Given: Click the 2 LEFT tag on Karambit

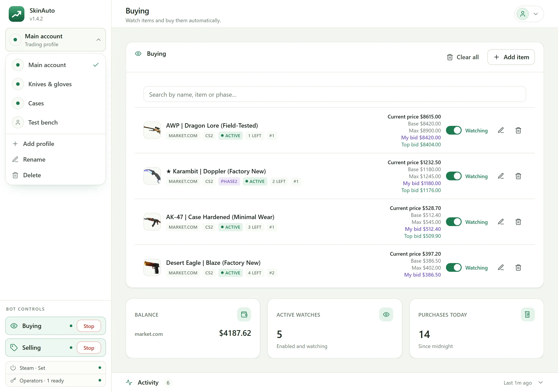Looking at the screenshot, I should point(279,181).
